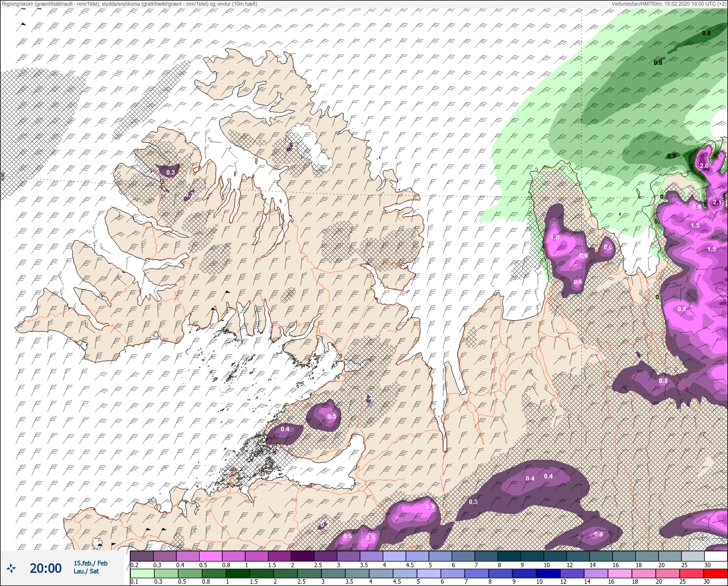Select the dark blue rain swatch between 10 and 12
Viewport: 728px width, 586px height.
(x=549, y=573)
